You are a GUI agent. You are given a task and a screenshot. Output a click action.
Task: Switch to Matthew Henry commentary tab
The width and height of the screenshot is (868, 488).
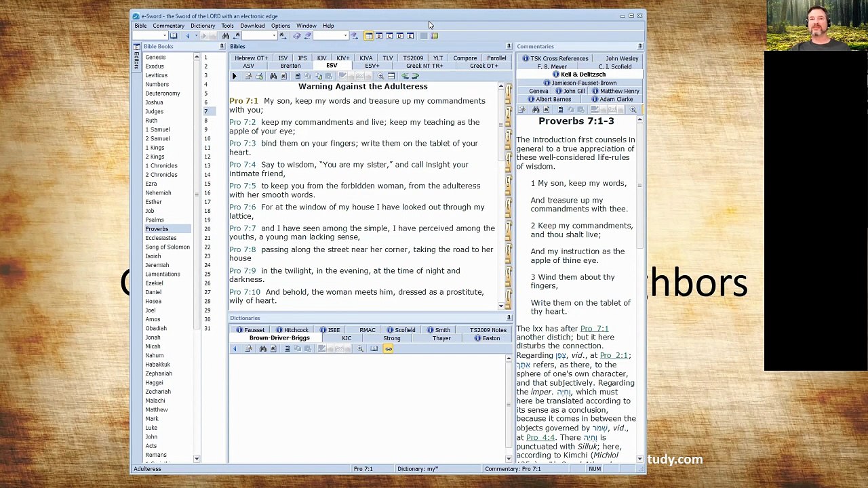click(616, 91)
